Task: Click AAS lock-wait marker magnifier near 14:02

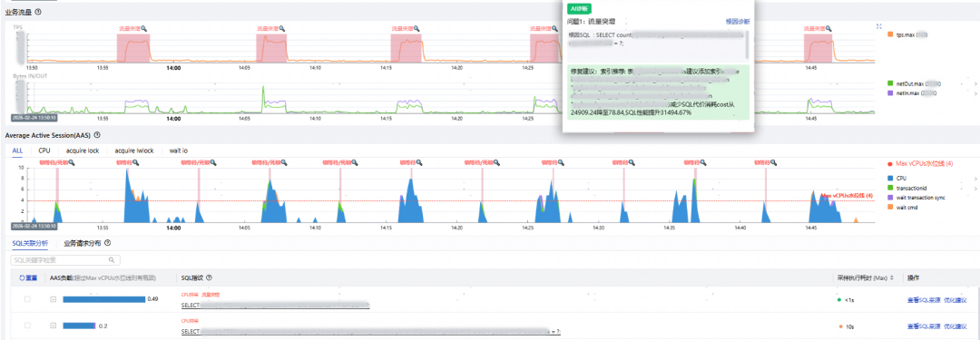Action: click(213, 162)
